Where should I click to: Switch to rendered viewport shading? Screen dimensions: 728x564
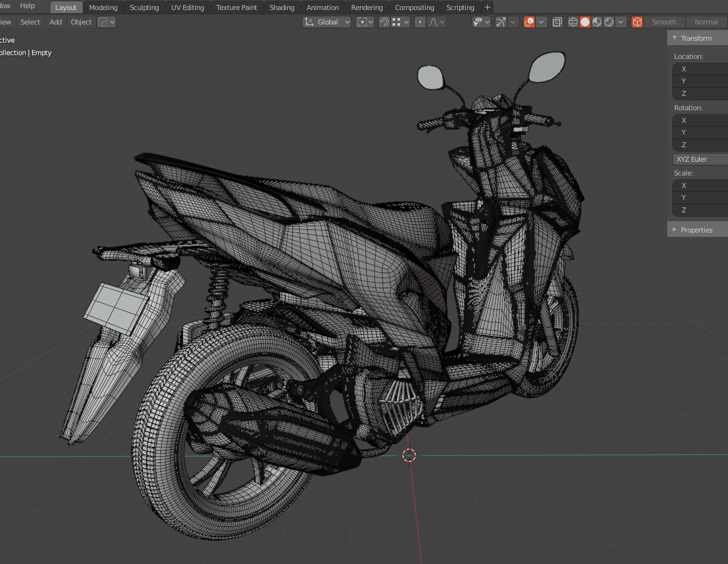pyautogui.click(x=609, y=22)
